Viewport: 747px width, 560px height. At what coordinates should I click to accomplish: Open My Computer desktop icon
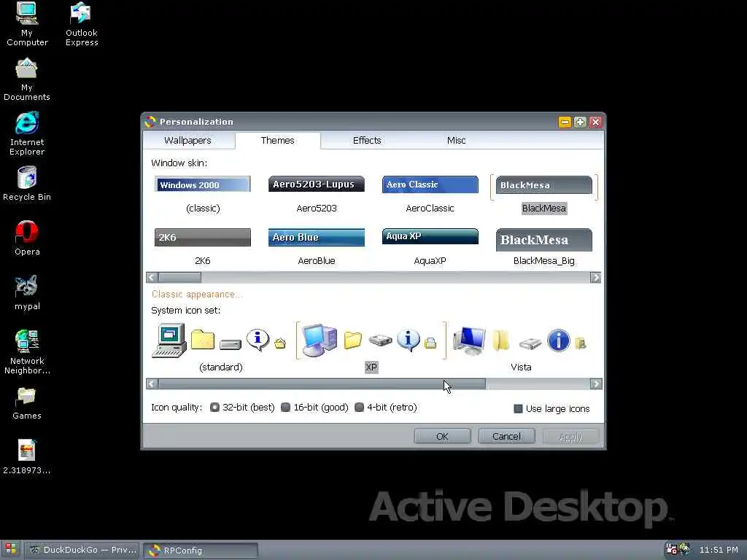pyautogui.click(x=27, y=24)
